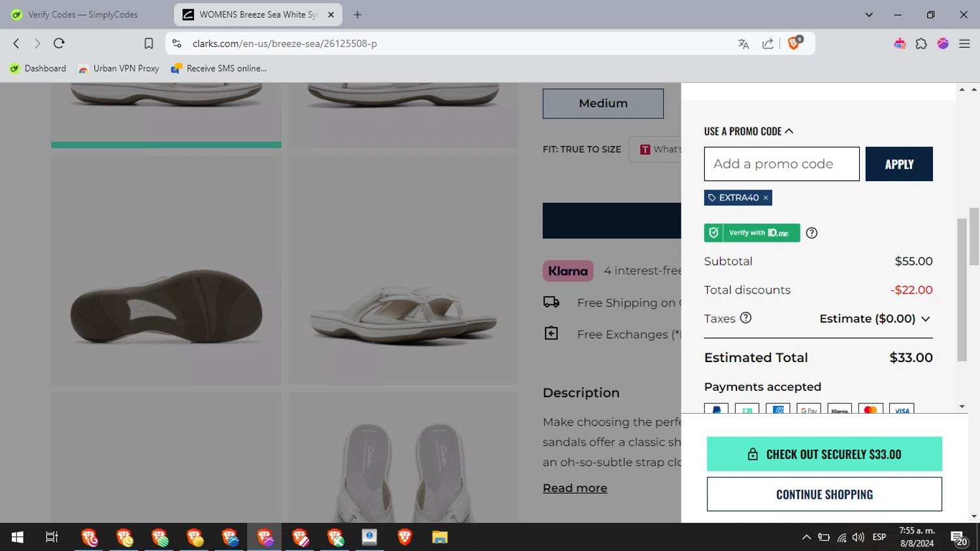Screen dimensions: 980x551
Task: Click the free exchanges icon
Action: point(551,333)
